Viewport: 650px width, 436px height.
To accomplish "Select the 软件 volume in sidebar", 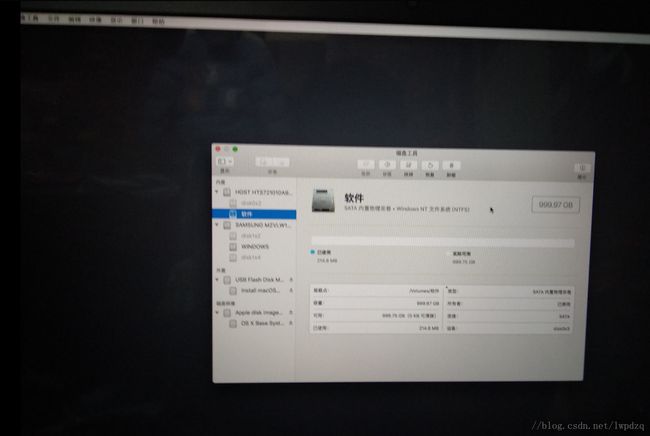I will pyautogui.click(x=254, y=214).
